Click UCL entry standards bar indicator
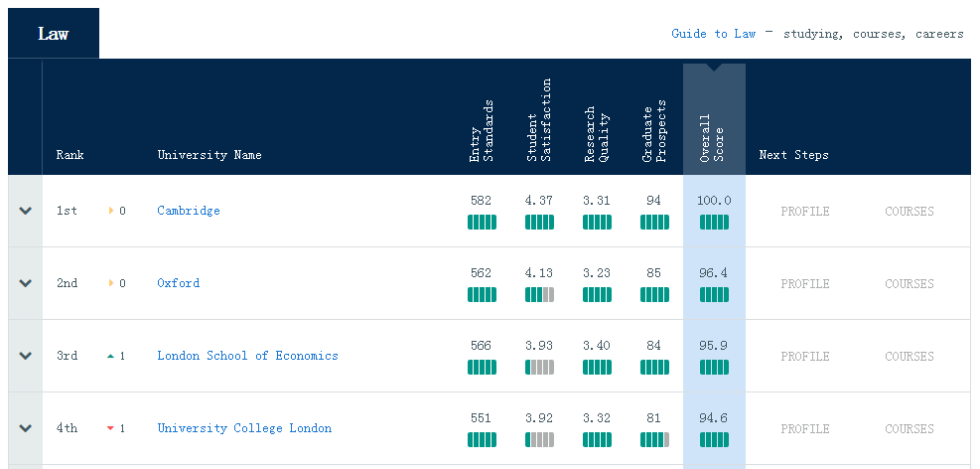The width and height of the screenshot is (980, 469). pyautogui.click(x=482, y=439)
